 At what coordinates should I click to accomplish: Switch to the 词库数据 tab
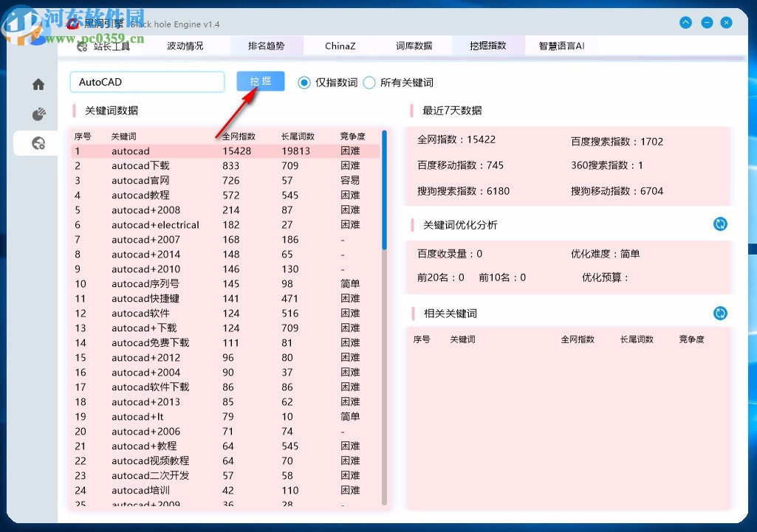click(414, 46)
